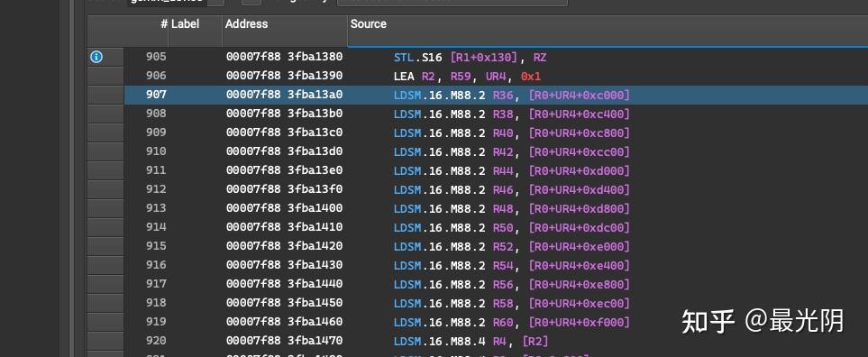Viewport: 868px width, 357px height.
Task: Select row number 919
Action: coord(156,322)
